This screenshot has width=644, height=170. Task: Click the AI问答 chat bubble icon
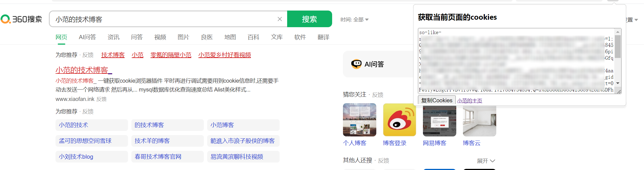point(356,64)
